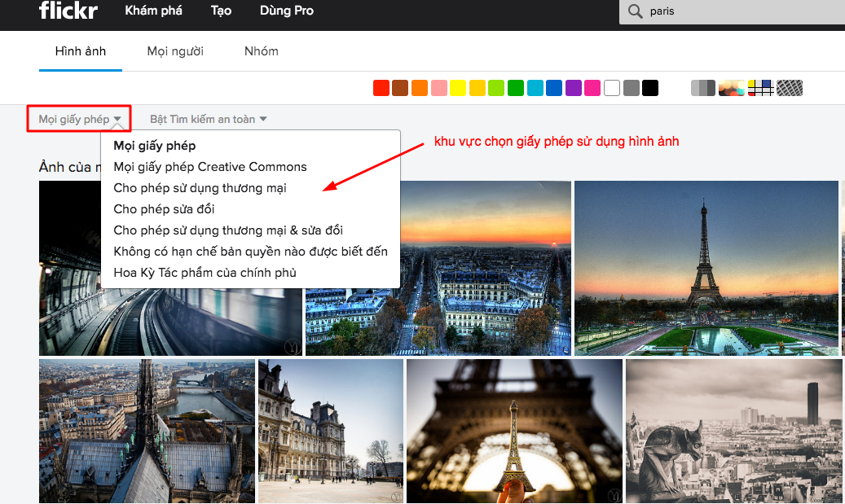Viewport: 845px width, 504px height.
Task: Click the "Dùng Pro" link
Action: 286,11
